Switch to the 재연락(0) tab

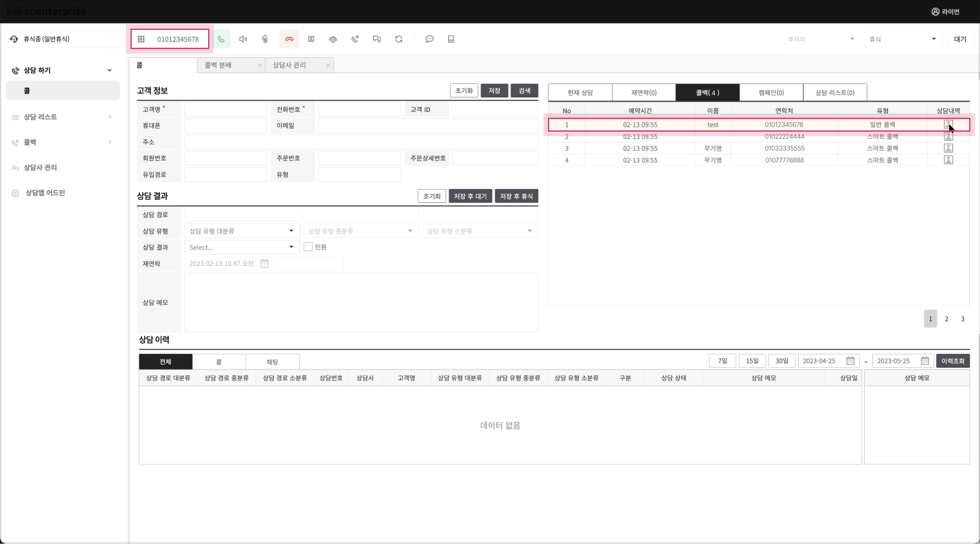pos(643,93)
